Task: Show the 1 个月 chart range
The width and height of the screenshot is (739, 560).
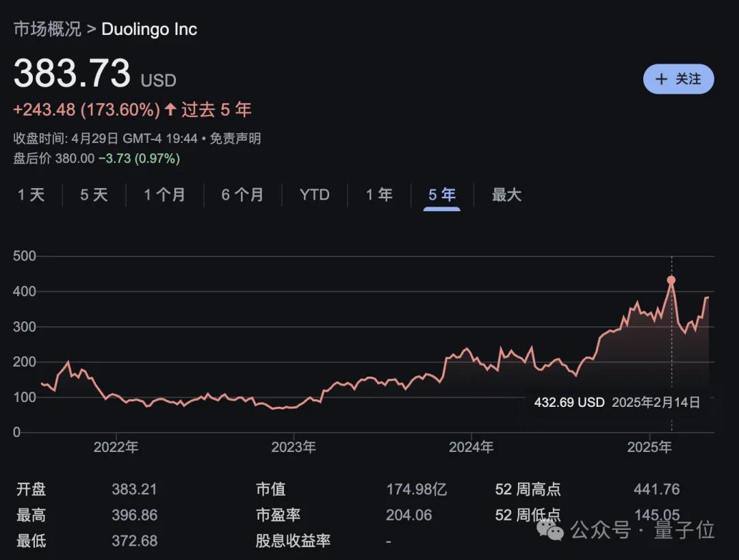Action: (x=164, y=195)
